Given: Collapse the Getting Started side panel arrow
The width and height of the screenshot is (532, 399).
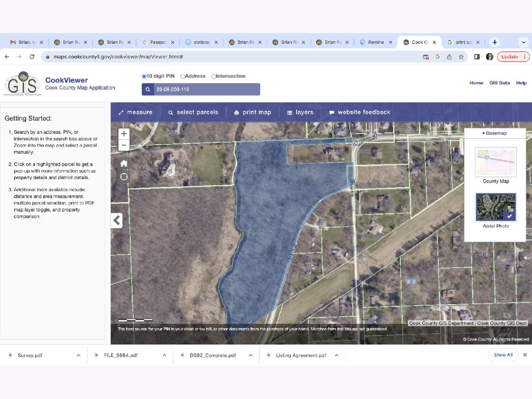Looking at the screenshot, I should click(117, 220).
